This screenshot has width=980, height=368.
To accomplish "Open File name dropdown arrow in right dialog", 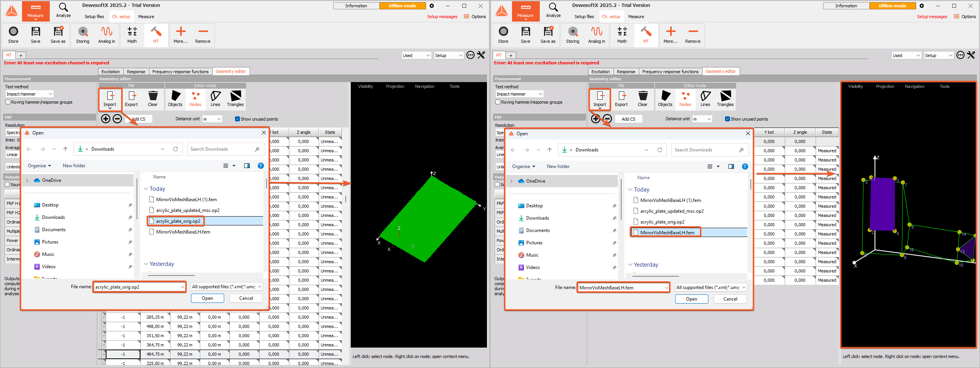I will pos(666,288).
